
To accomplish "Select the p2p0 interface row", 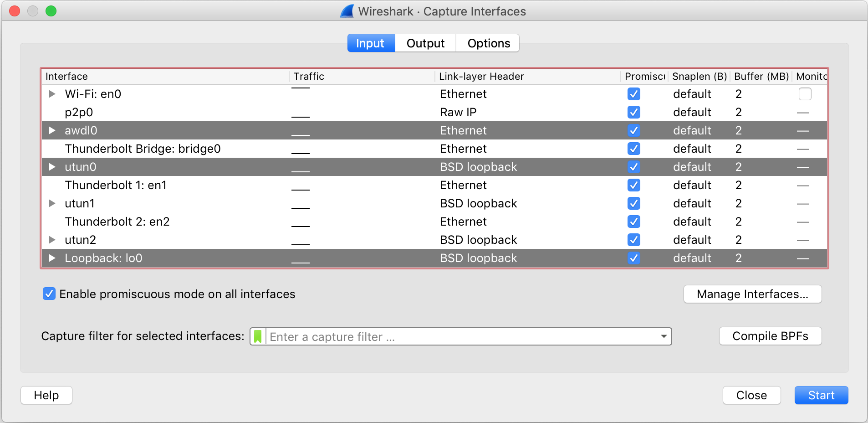I will click(434, 112).
